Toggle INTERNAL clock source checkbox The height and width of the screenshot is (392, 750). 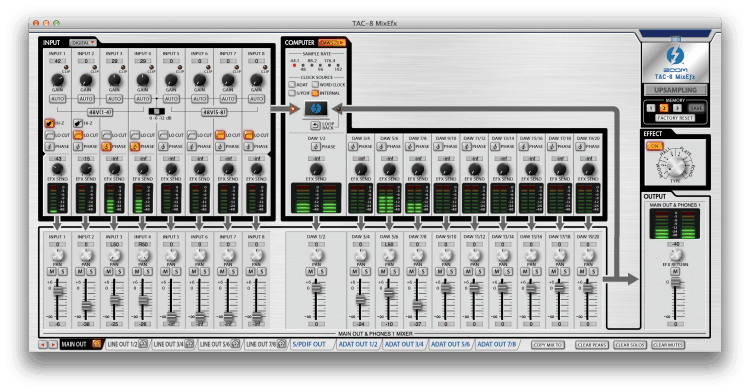click(x=315, y=93)
